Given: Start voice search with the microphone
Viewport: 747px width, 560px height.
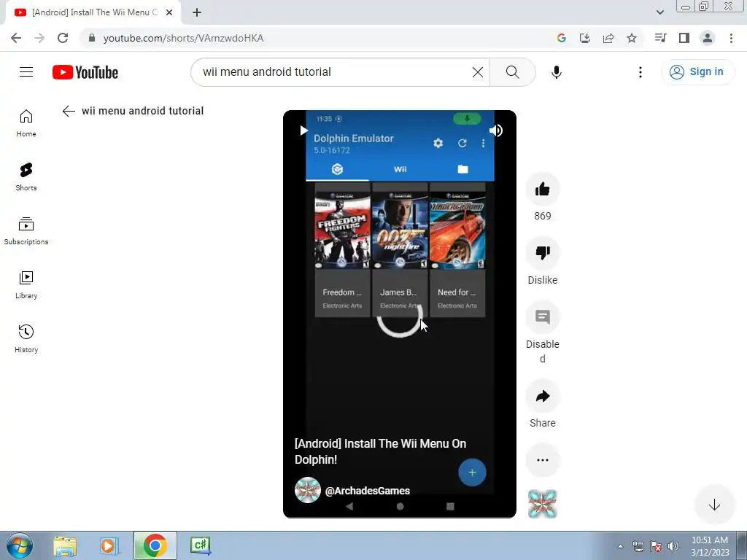Looking at the screenshot, I should 556,72.
